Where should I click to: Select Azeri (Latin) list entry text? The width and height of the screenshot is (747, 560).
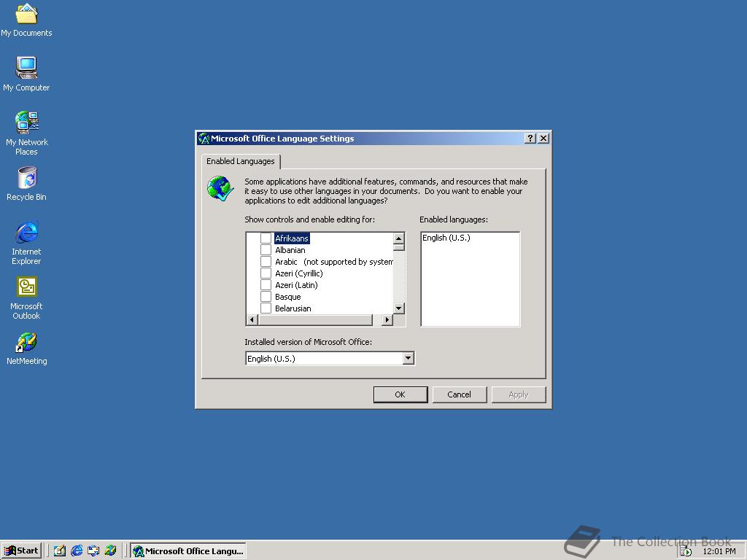click(x=296, y=285)
